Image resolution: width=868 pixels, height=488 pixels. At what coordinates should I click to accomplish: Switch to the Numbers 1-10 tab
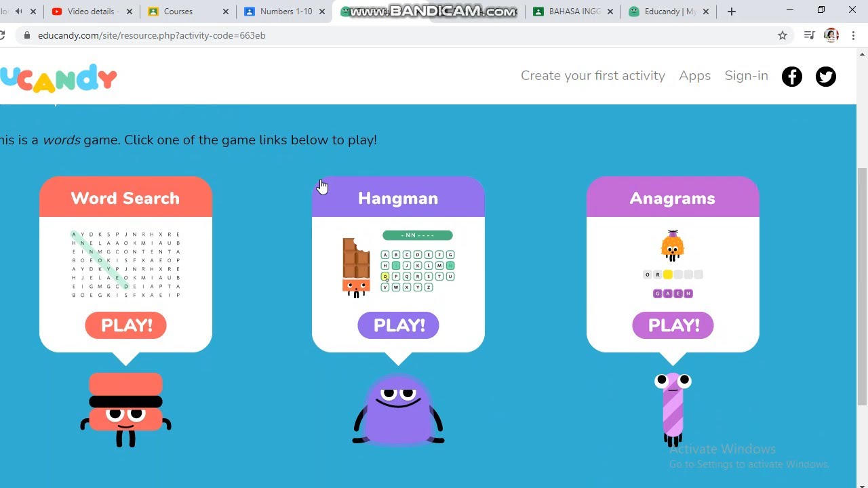[284, 12]
